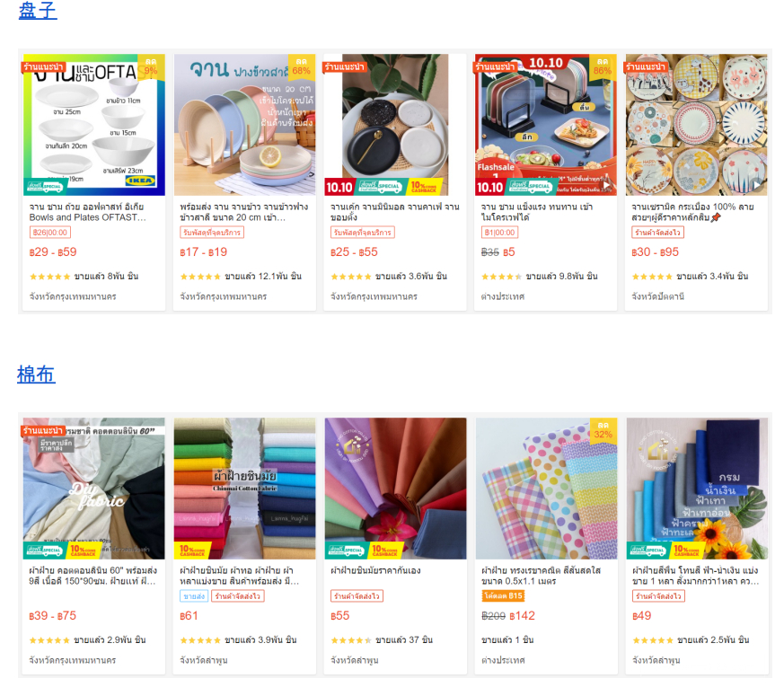This screenshot has height=696, width=784.
Task: Open the pastel wheat straw plates thumbnail
Action: [x=244, y=125]
